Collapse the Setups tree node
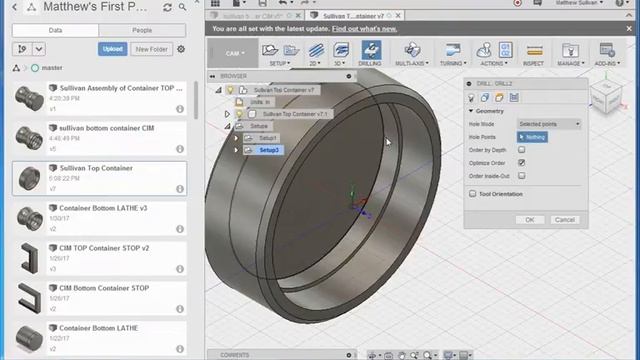The width and height of the screenshot is (640, 360). (x=227, y=126)
